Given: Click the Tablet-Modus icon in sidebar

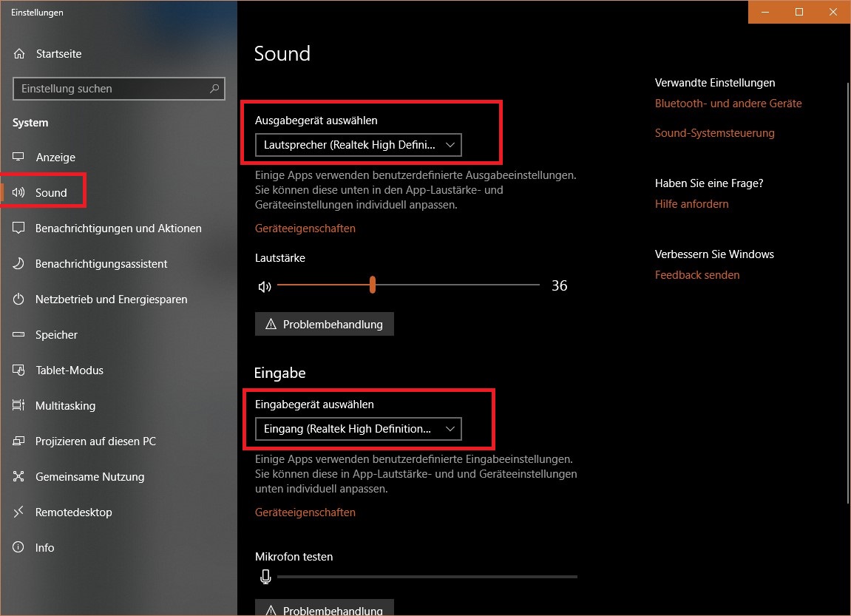Looking at the screenshot, I should coord(18,370).
